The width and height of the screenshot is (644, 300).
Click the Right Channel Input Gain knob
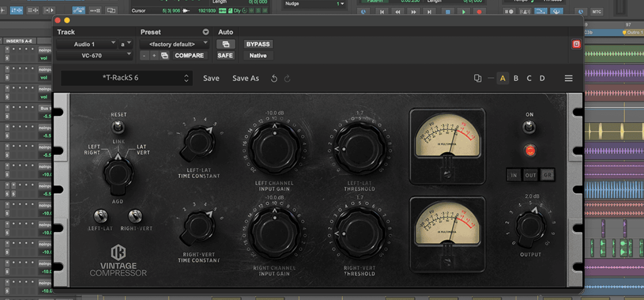[274, 234]
